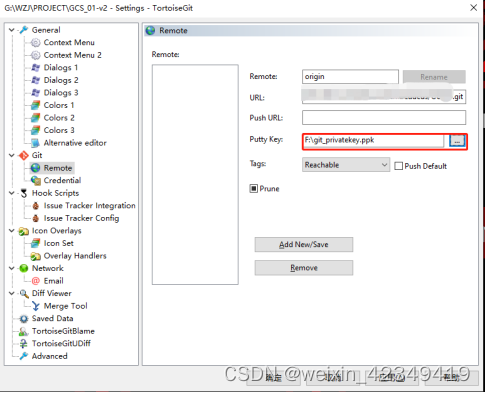Image resolution: width=485 pixels, height=393 pixels.
Task: Open Email settings page
Action: click(x=53, y=281)
